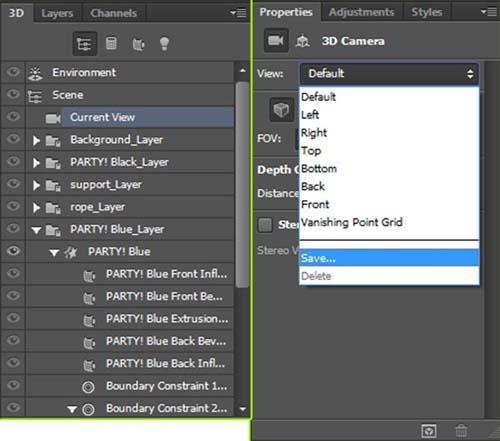Viewport: 500px width, 441px height.
Task: Toggle visibility of Scene
Action: click(13, 94)
